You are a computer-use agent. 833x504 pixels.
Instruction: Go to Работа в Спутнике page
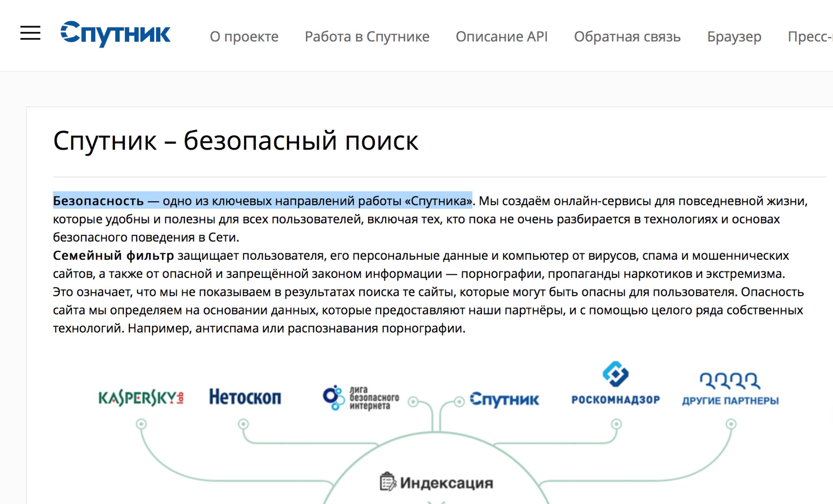point(367,36)
